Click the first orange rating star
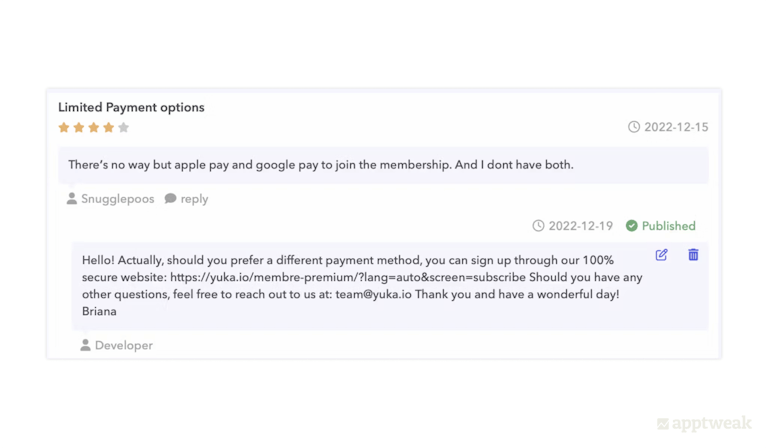 (64, 128)
